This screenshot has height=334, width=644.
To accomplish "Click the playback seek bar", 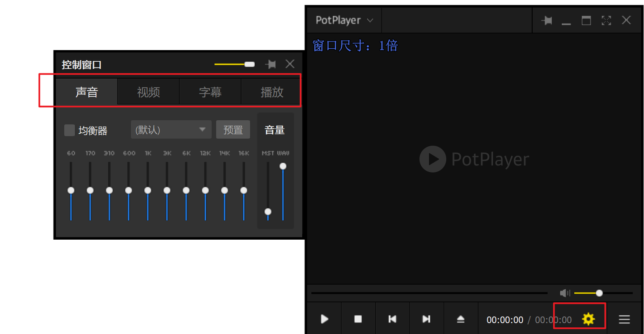I will pyautogui.click(x=429, y=293).
